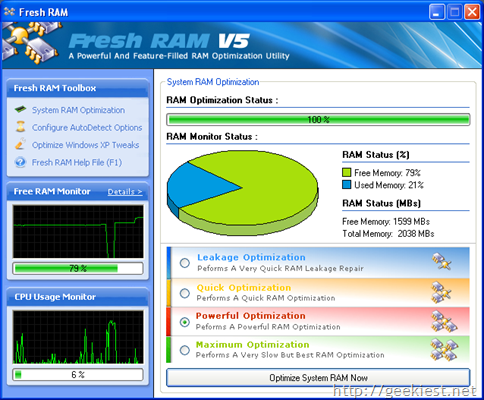Select the Leakage Optimization radio button
This screenshot has width=484, height=400.
pos(185,263)
